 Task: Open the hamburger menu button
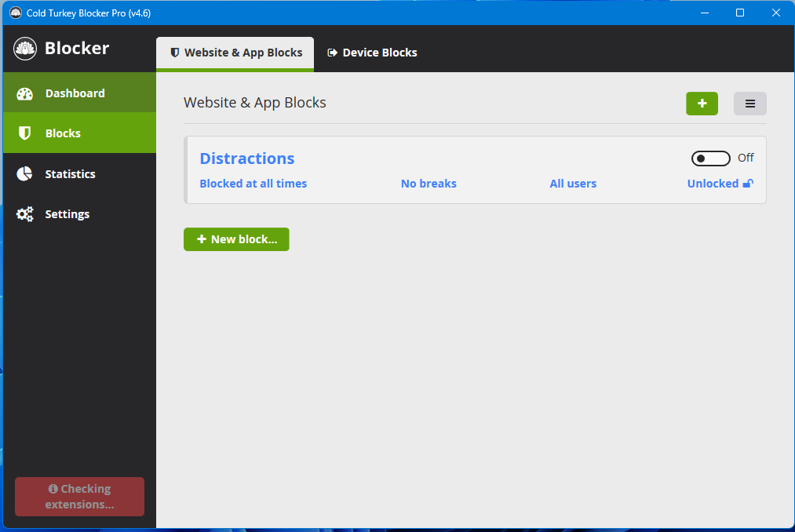pyautogui.click(x=749, y=104)
